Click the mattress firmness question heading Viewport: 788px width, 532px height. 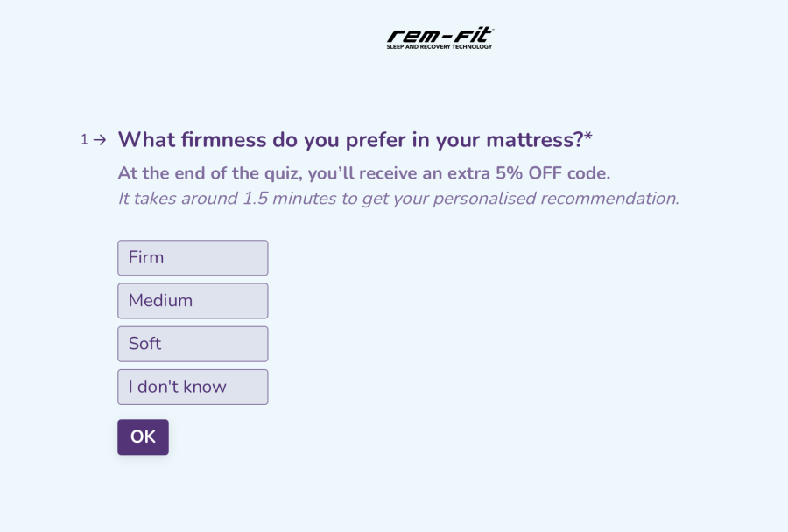(350, 140)
